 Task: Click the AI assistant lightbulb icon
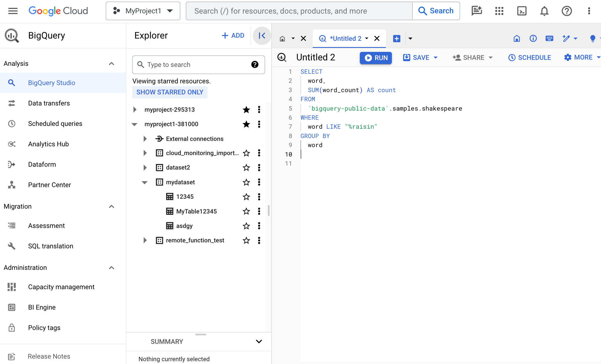click(592, 39)
